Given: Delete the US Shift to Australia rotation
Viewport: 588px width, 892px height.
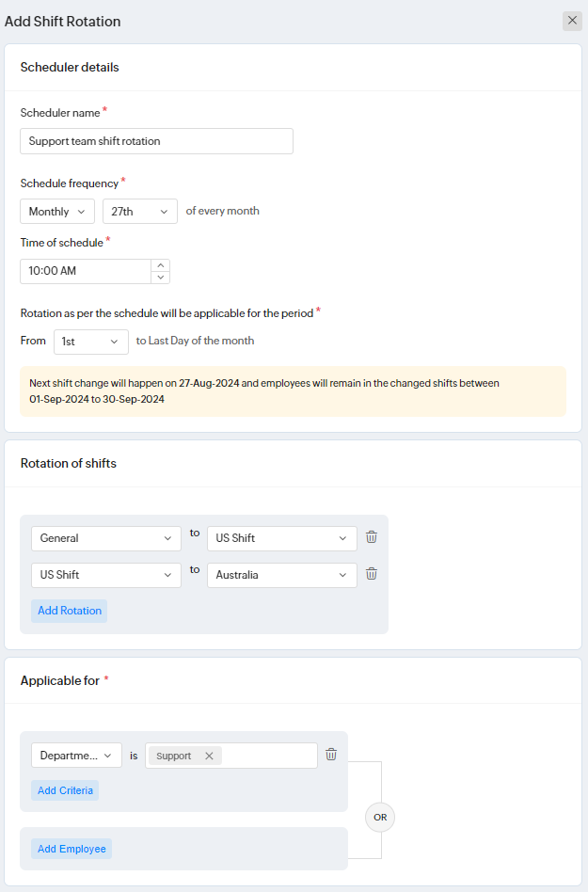Looking at the screenshot, I should [x=372, y=573].
